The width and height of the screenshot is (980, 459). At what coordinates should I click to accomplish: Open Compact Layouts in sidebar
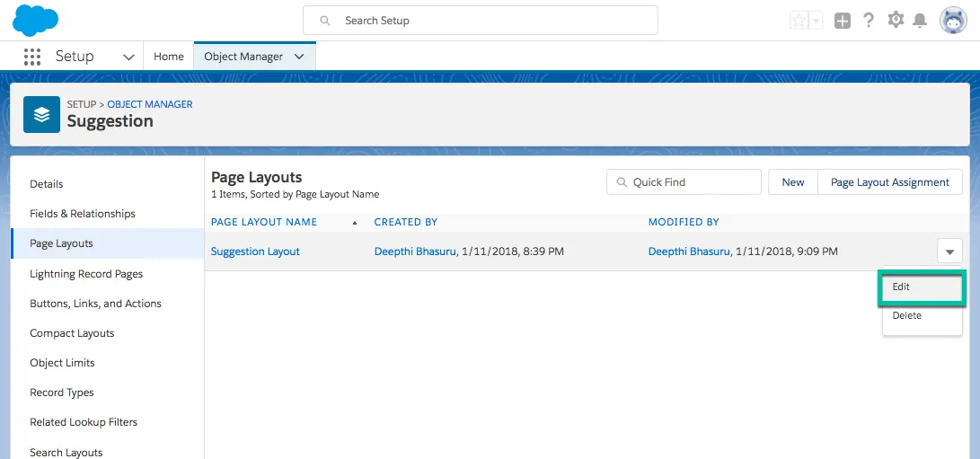point(72,333)
